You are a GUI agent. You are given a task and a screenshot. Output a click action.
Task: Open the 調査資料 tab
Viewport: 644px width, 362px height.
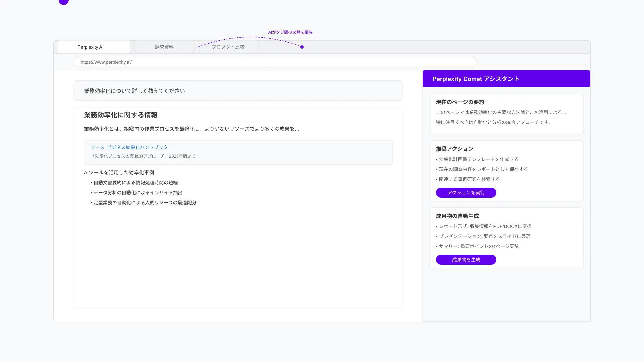164,47
